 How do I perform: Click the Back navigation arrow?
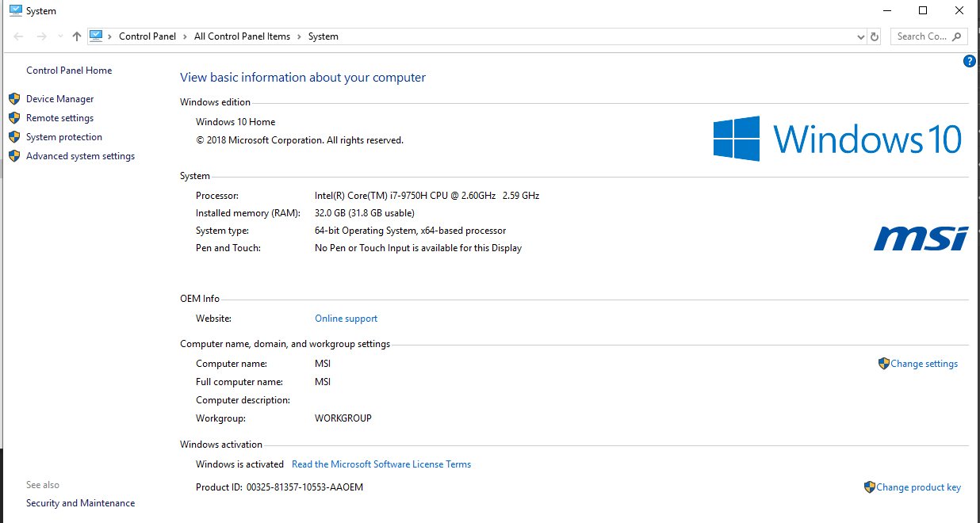[18, 36]
